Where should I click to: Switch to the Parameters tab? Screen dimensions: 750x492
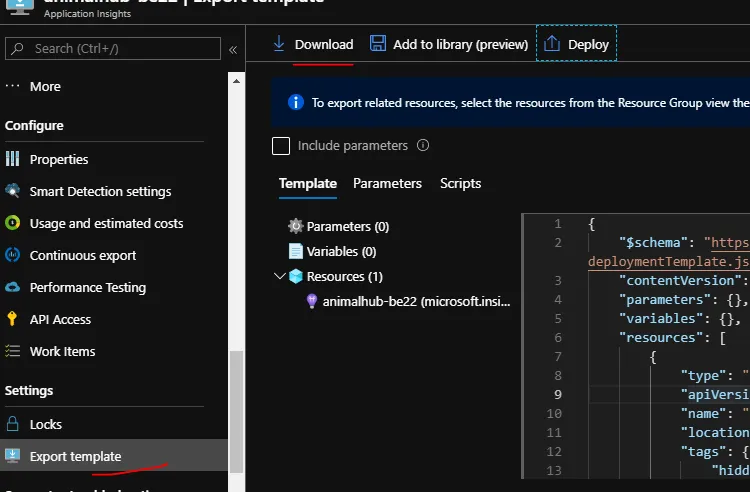point(387,184)
